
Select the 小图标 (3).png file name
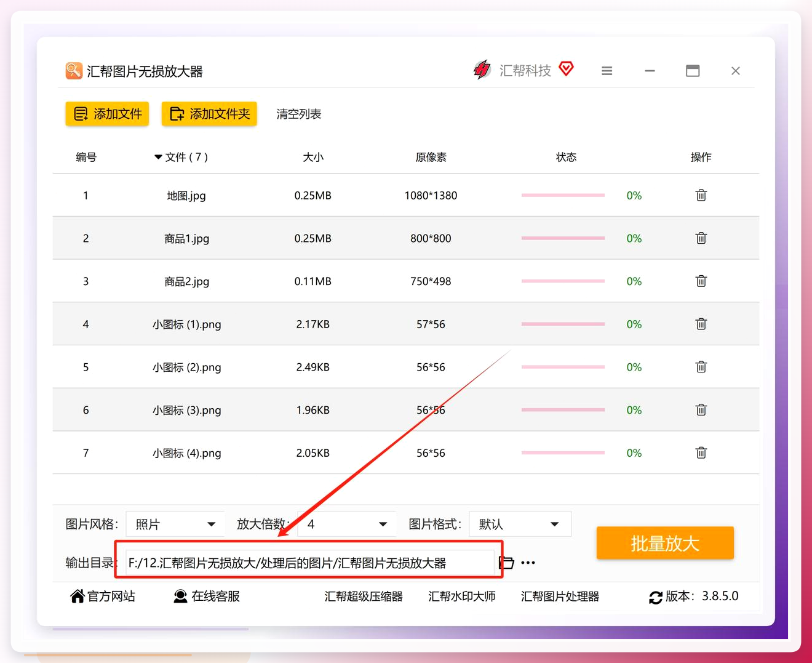click(x=187, y=410)
